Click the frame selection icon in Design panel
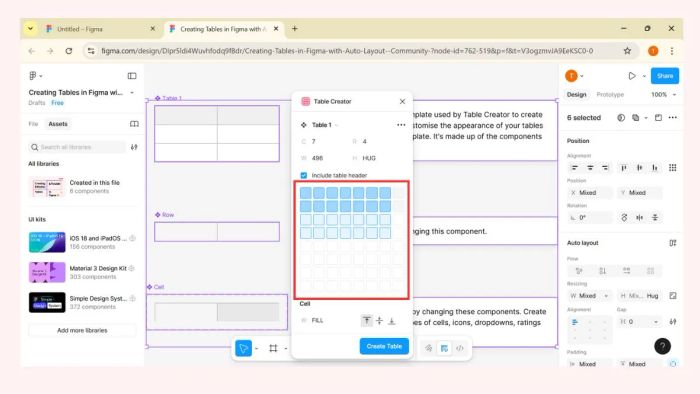700x394 pixels. pyautogui.click(x=658, y=118)
